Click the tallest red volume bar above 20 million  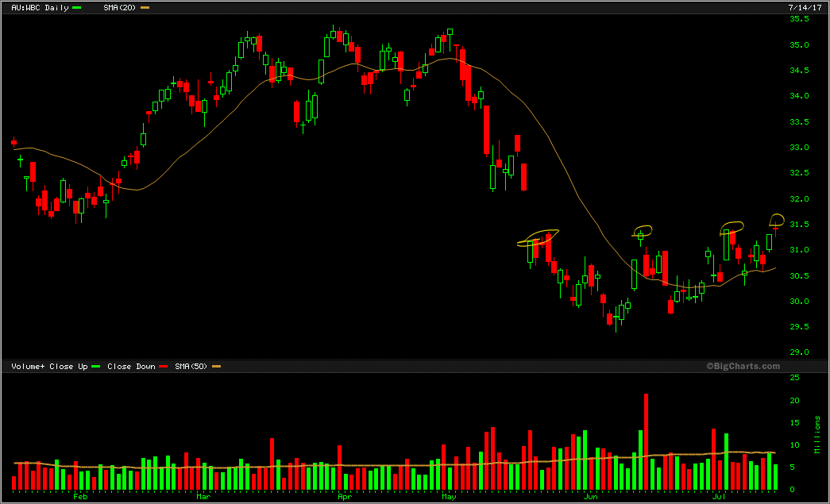click(x=646, y=441)
